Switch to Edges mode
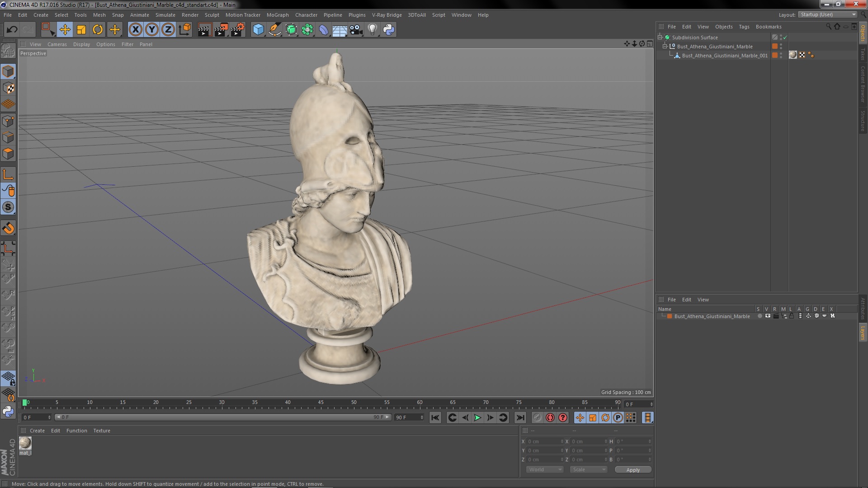Screen dimensions: 868x488 8,137
